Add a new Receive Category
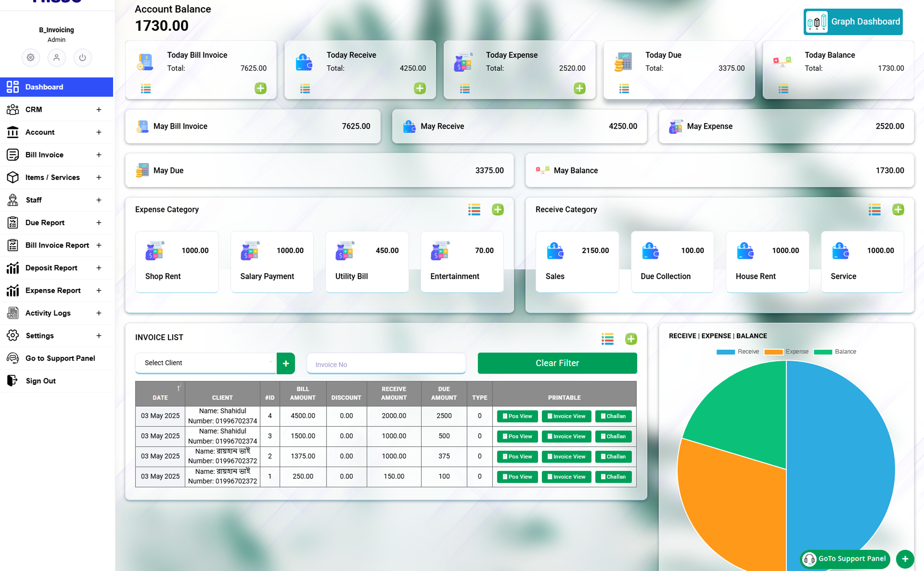 tap(898, 210)
